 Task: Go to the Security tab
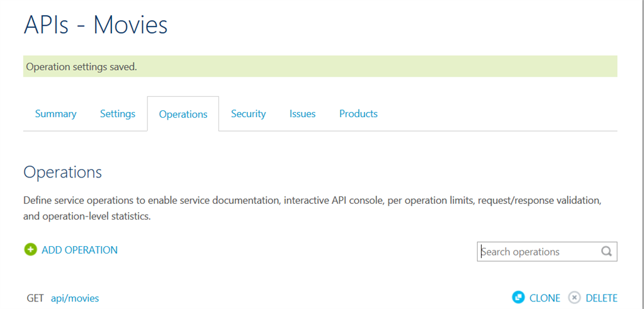click(248, 114)
